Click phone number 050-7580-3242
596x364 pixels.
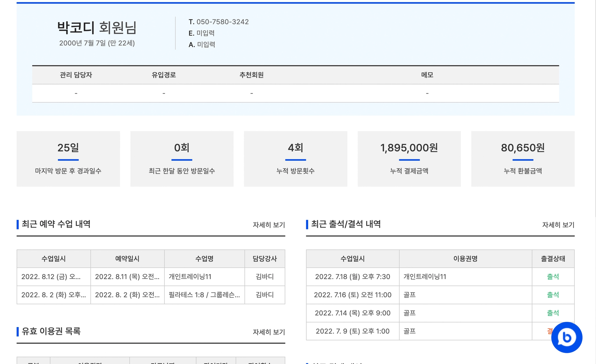point(222,22)
